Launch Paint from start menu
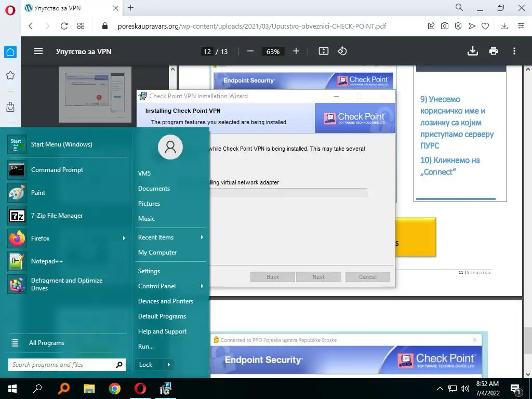This screenshot has height=399, width=532. coord(67,193)
